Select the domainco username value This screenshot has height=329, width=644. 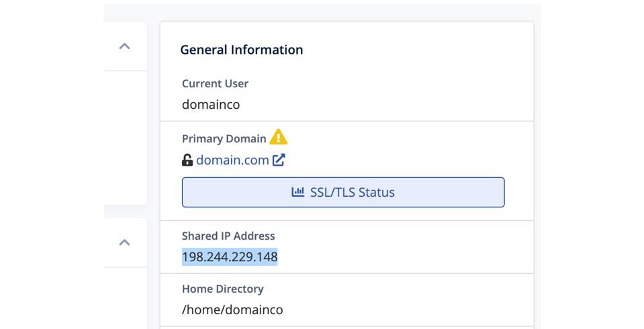(x=211, y=104)
